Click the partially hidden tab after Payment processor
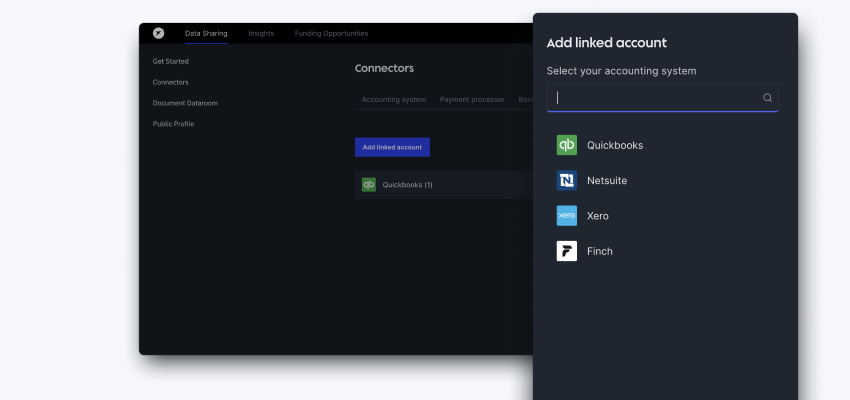850x400 pixels. 525,100
